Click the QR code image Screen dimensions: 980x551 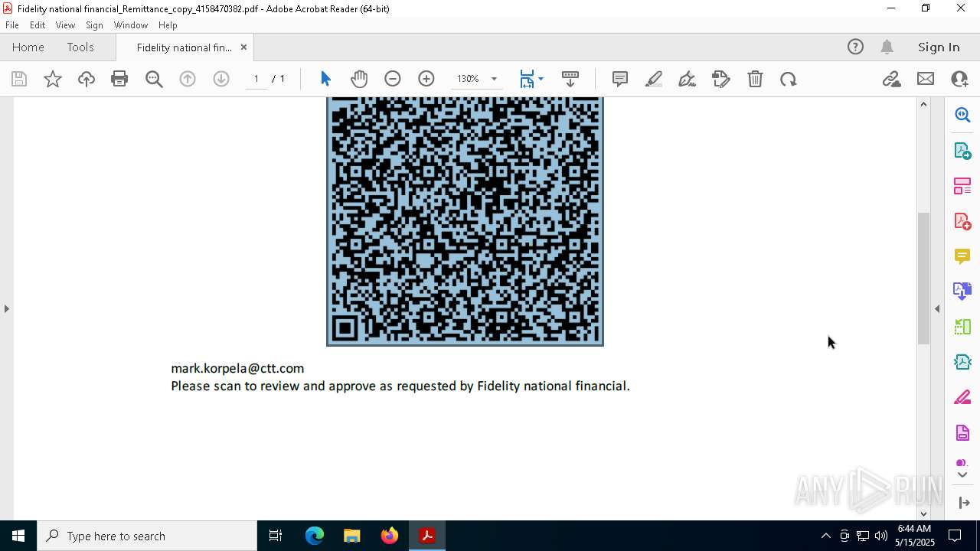tap(465, 221)
